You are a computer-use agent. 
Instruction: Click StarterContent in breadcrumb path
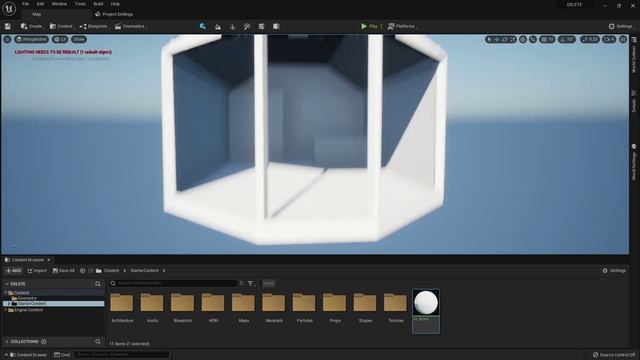pos(144,271)
